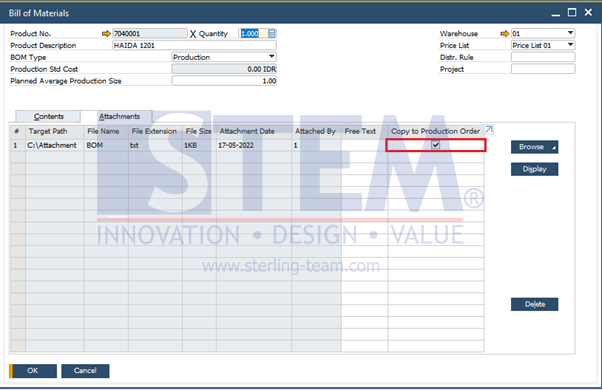This screenshot has height=390, width=602.
Task: Select row number 1 in attachments table
Action: tap(17, 145)
